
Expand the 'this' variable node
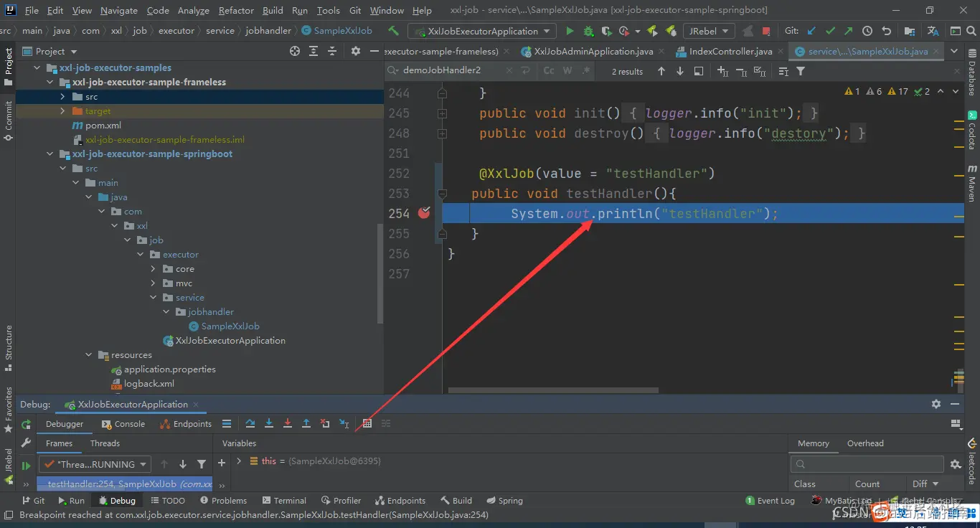[x=239, y=461]
